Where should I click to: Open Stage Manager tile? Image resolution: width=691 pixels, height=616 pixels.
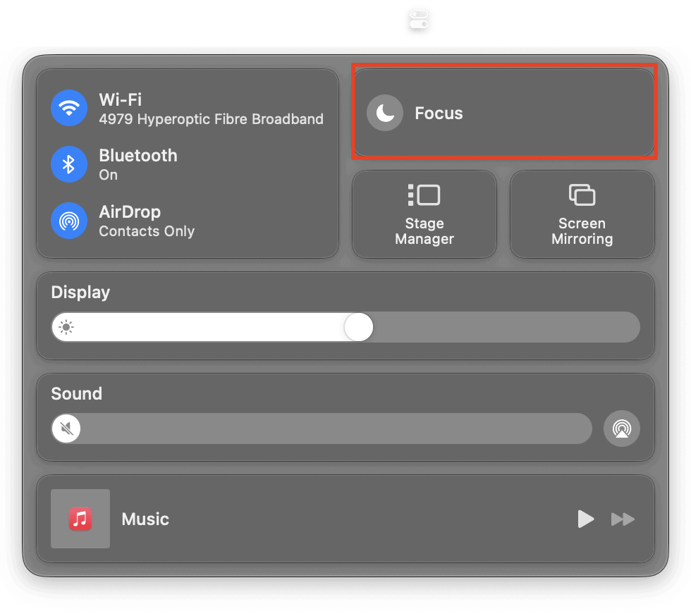tap(424, 214)
